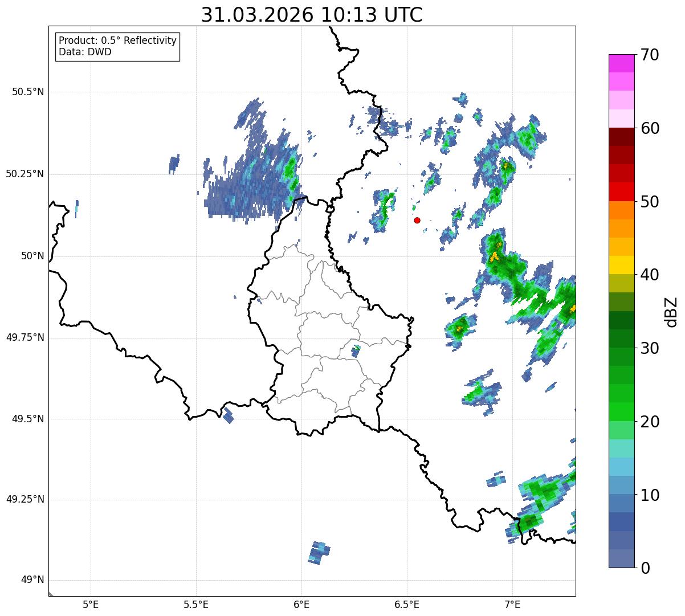Viewport: 685px width, 616px height.
Task: Click the 'Data: DWD' text
Action: [85, 52]
